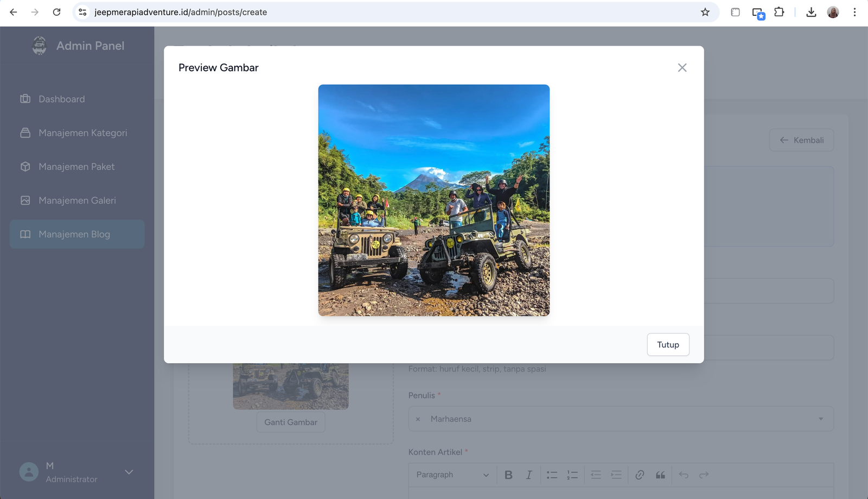Insert a link in the editor

(x=640, y=475)
